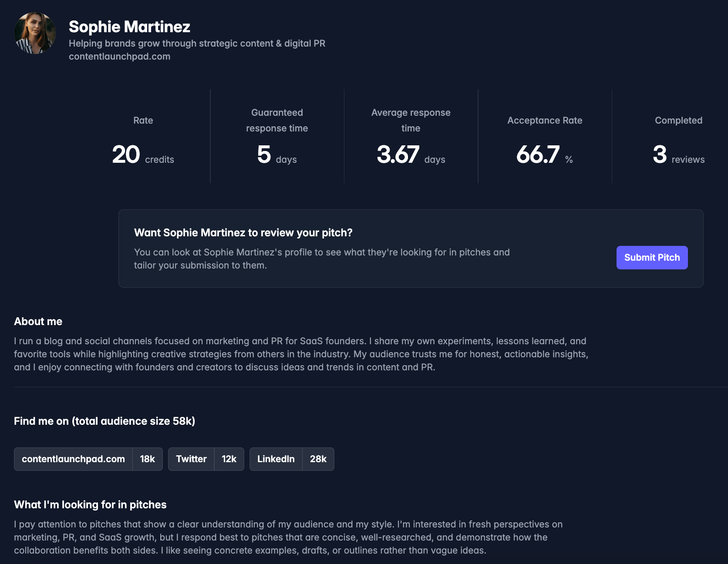Click the paragraph beginning 'I pay attention to pitches'

tap(288, 537)
